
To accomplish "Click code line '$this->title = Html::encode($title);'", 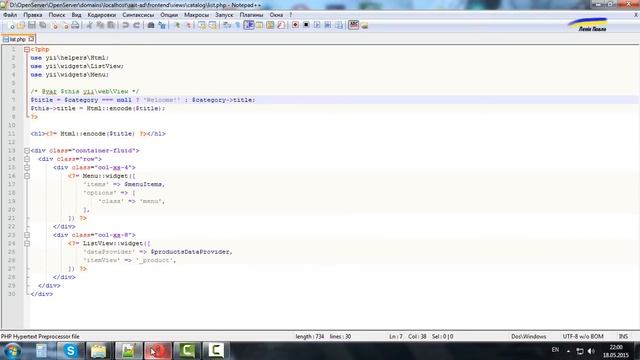I will pos(98,109).
